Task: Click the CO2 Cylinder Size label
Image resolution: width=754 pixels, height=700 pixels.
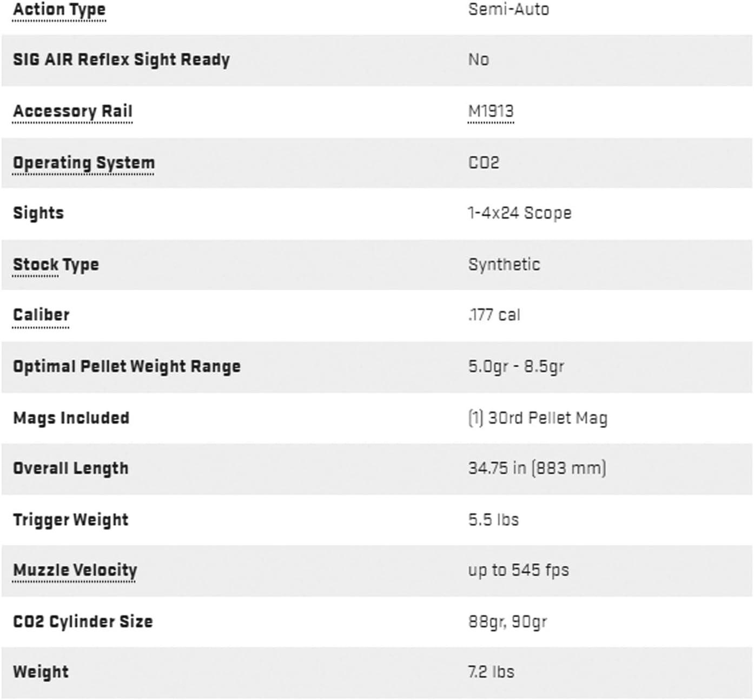Action: (x=83, y=622)
